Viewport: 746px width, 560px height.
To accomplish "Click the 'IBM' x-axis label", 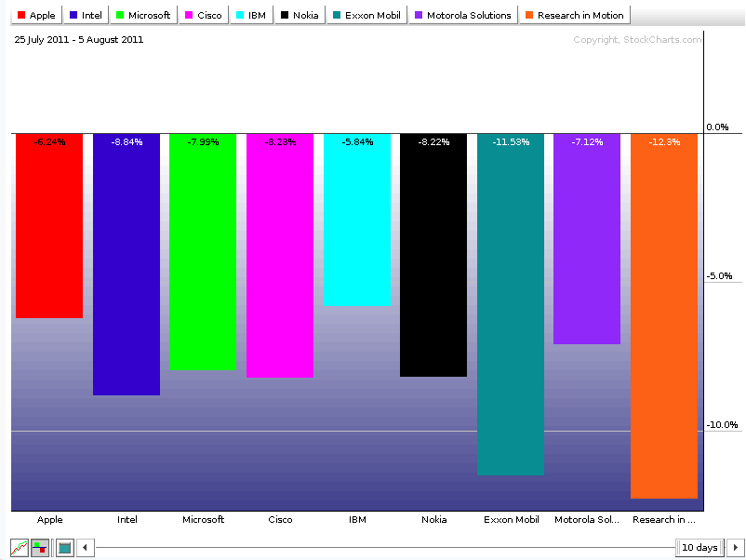I will 357,520.
